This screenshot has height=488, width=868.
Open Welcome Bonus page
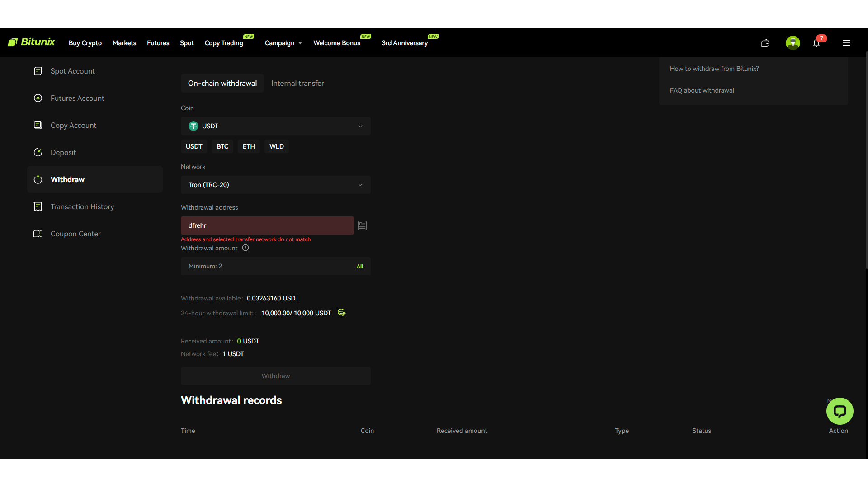click(337, 43)
